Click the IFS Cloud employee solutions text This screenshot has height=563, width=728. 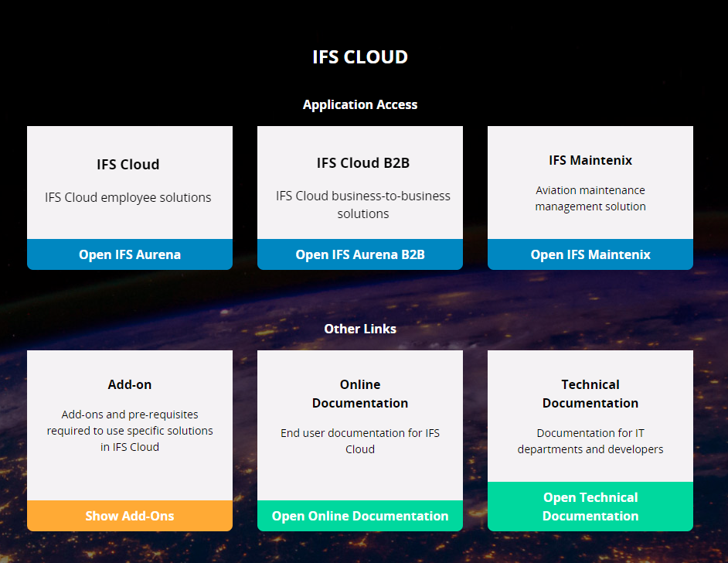tap(128, 197)
